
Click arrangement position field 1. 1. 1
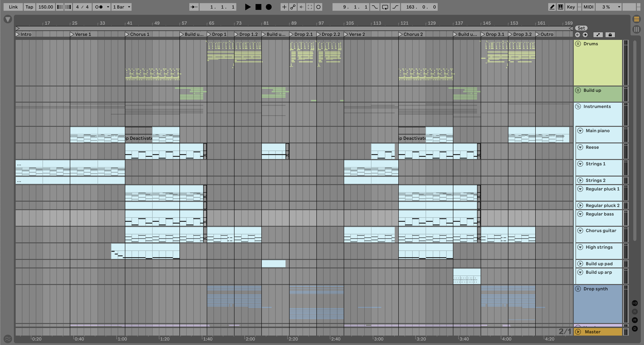(218, 7)
